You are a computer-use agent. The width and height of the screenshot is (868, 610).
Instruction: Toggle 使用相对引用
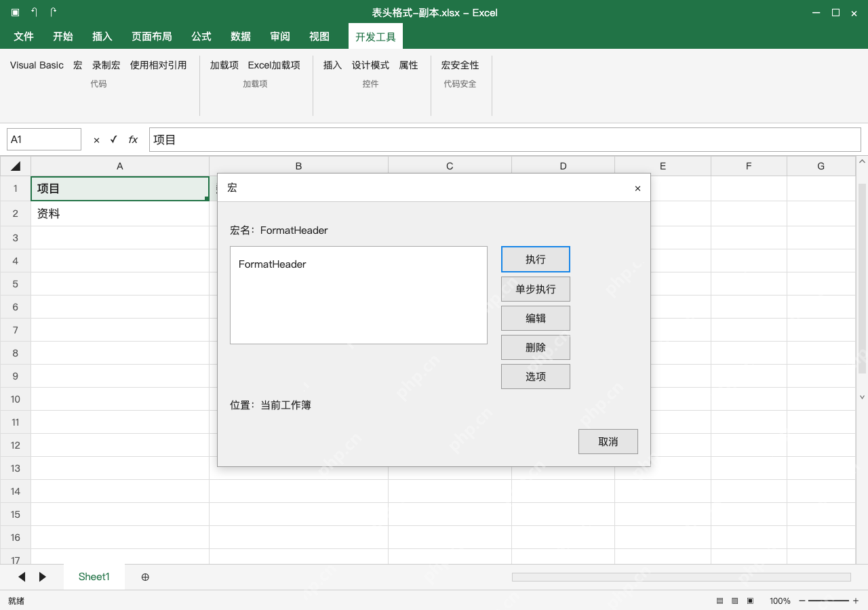pos(158,65)
